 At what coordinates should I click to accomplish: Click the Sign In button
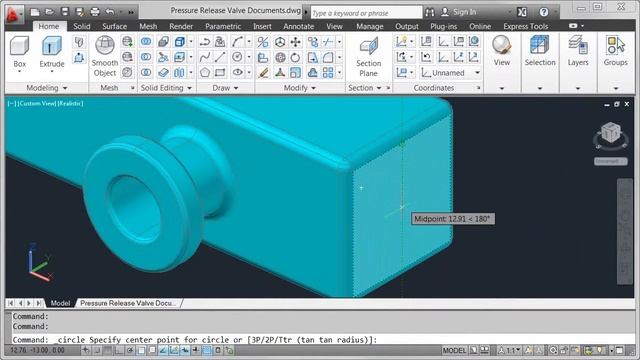[459, 12]
